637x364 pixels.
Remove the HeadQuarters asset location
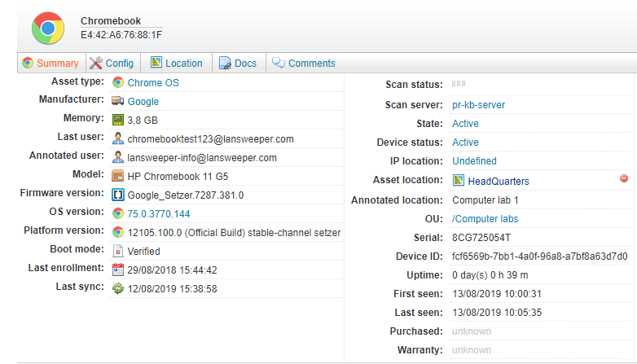pos(624,178)
